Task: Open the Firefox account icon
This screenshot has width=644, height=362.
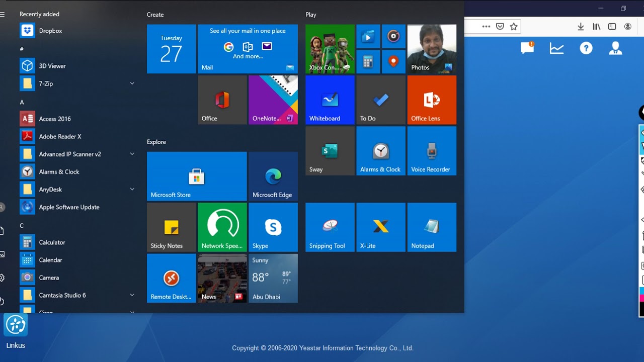Action: coord(628,27)
